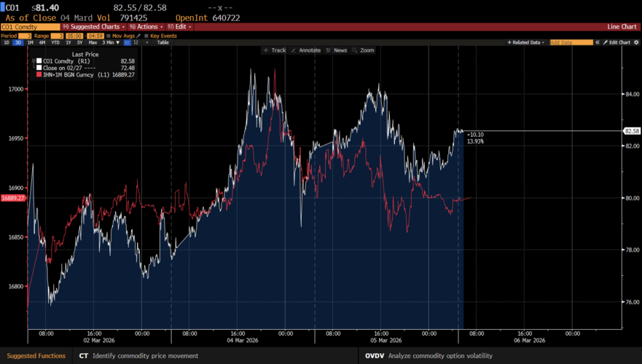Screen dimensions: 642x364
Task: Select the line chart type icon
Action: [x=127, y=42]
